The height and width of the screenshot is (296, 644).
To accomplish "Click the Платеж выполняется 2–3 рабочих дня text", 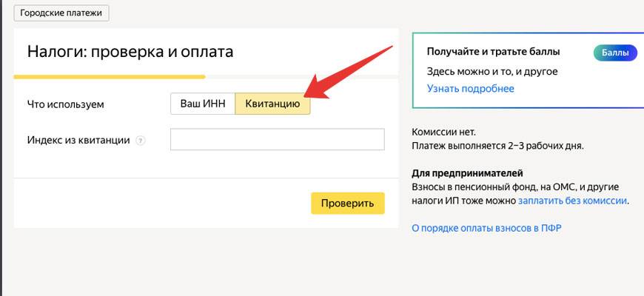I will pyautogui.click(x=497, y=146).
